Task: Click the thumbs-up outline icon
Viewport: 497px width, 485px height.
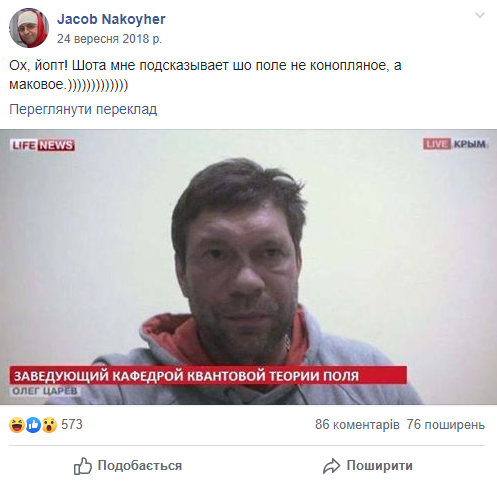Action: [x=83, y=466]
